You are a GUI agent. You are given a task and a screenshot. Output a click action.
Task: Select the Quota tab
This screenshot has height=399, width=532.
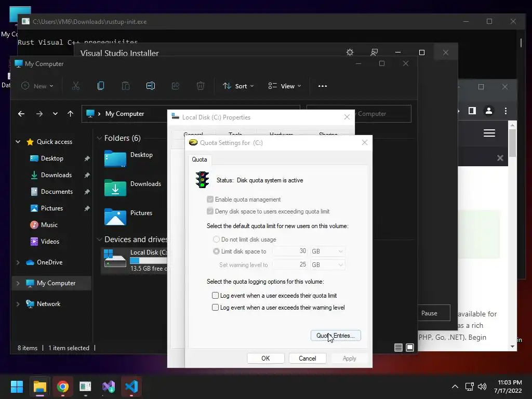pos(199,159)
